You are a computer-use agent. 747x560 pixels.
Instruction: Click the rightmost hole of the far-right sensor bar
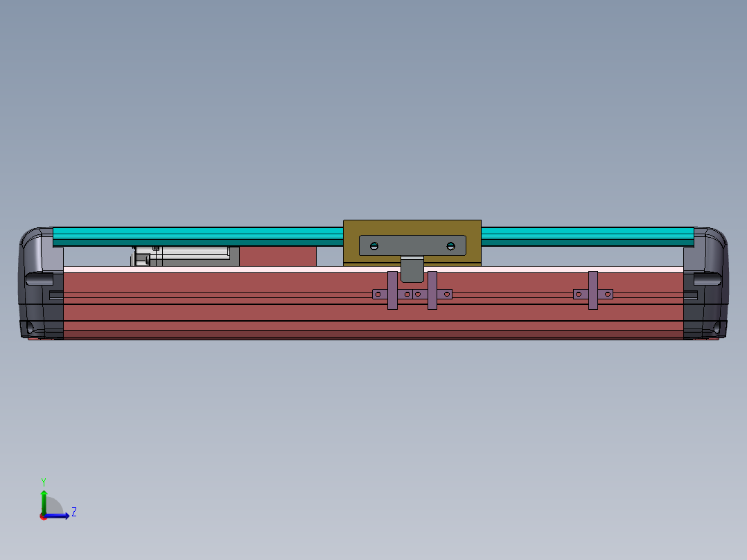(608, 295)
